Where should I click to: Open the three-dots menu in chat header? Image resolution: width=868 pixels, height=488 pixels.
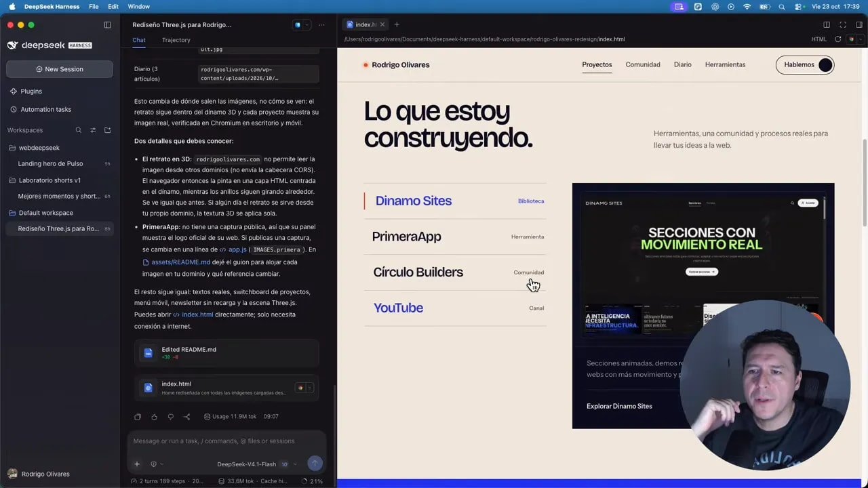click(321, 25)
